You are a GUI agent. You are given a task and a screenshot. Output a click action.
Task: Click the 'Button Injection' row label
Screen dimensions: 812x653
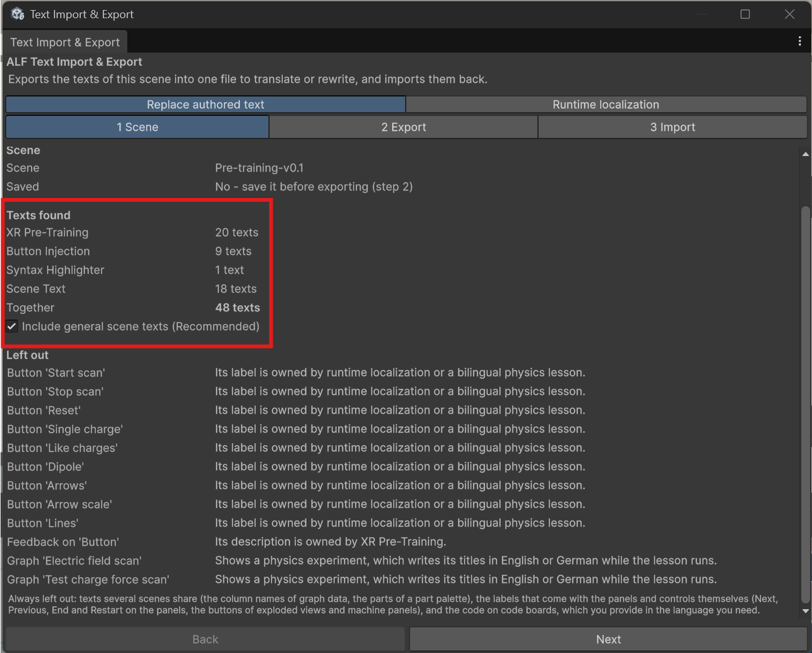pos(48,251)
